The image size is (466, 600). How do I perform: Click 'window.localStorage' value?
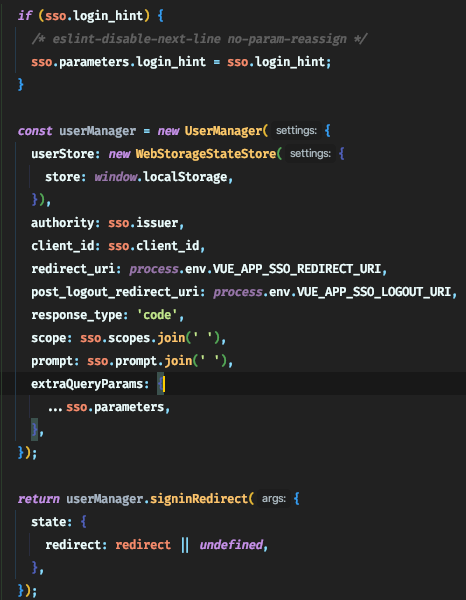[x=161, y=177]
